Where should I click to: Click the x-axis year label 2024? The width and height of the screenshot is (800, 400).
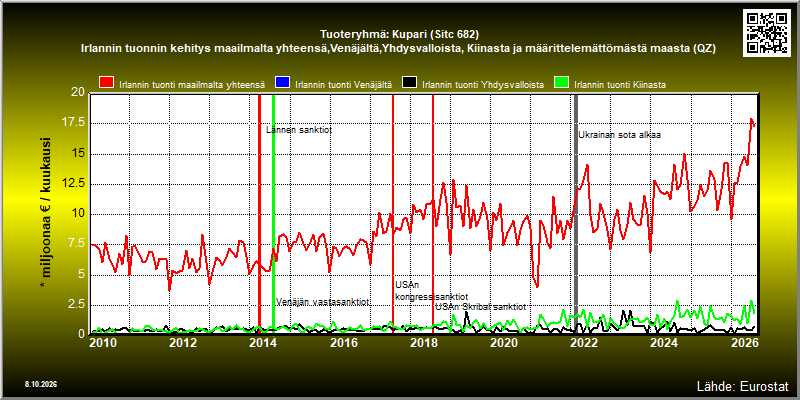click(x=664, y=341)
